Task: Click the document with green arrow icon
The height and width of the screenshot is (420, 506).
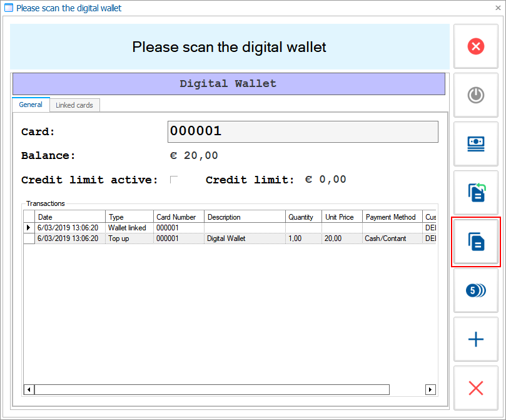Action: point(475,192)
